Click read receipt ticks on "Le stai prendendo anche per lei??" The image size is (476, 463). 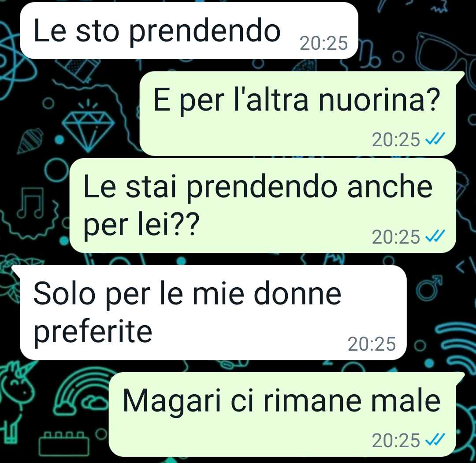pyautogui.click(x=435, y=236)
